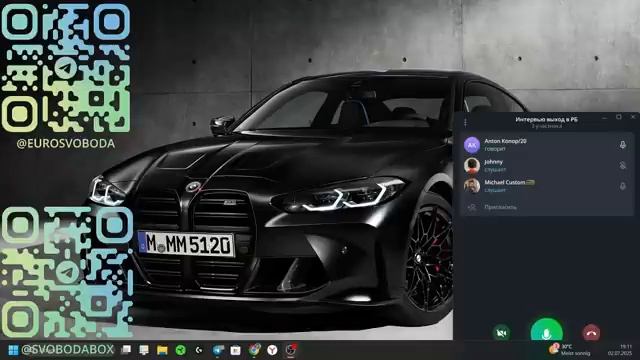Select participant name Johnny
Image resolution: width=640 pixels, height=360 pixels.
point(493,162)
